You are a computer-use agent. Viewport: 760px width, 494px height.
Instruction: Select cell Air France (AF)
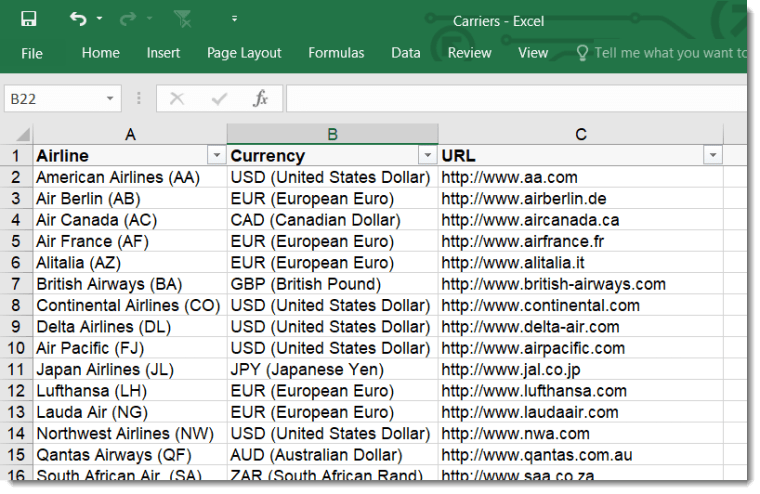click(130, 241)
